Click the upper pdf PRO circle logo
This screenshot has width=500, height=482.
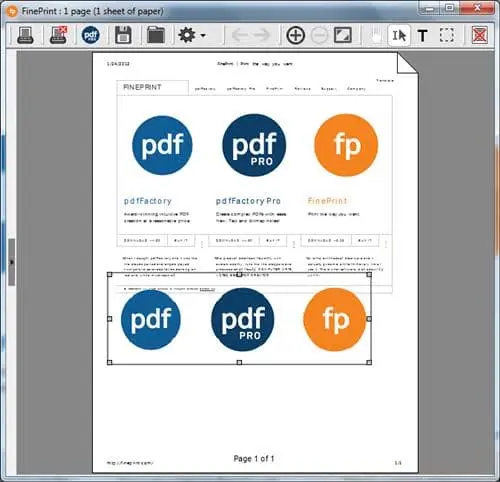(254, 145)
